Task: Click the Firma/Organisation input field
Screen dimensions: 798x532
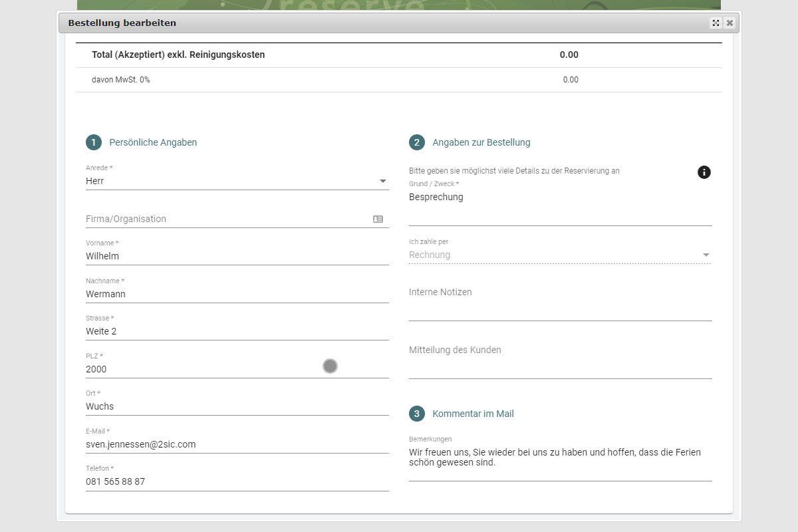Action: pyautogui.click(x=226, y=219)
